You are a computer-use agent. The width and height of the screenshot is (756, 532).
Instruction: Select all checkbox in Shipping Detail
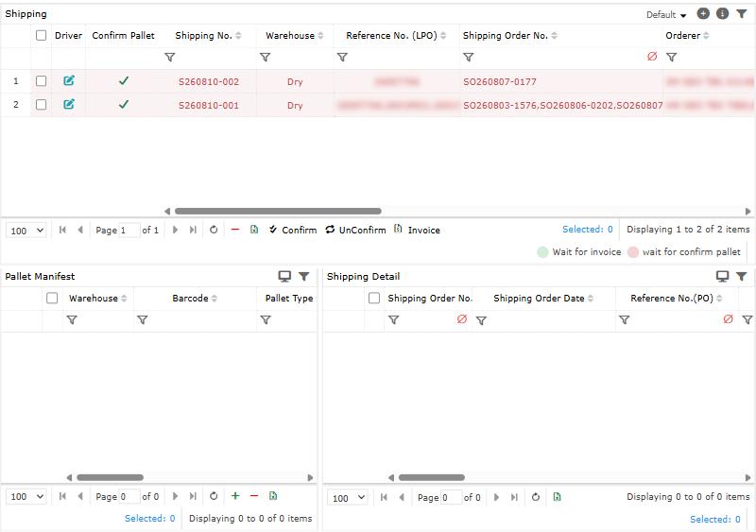(374, 298)
